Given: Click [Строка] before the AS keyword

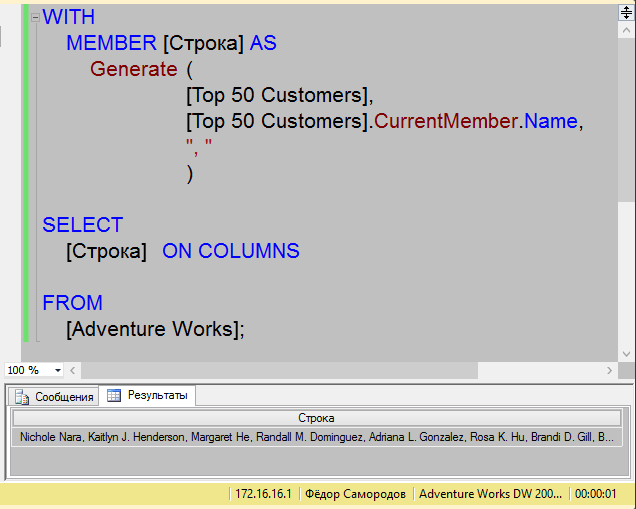Looking at the screenshot, I should (x=203, y=43).
